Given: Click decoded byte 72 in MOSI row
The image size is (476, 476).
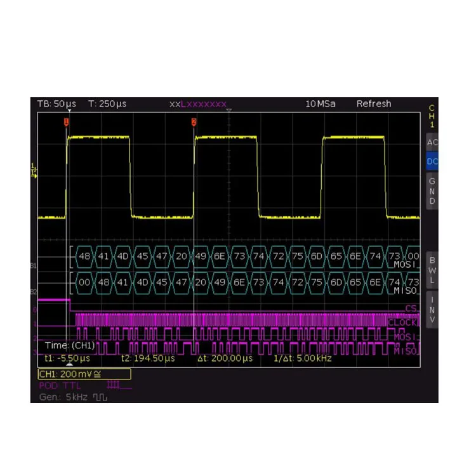Looking at the screenshot, I should click(x=279, y=256).
